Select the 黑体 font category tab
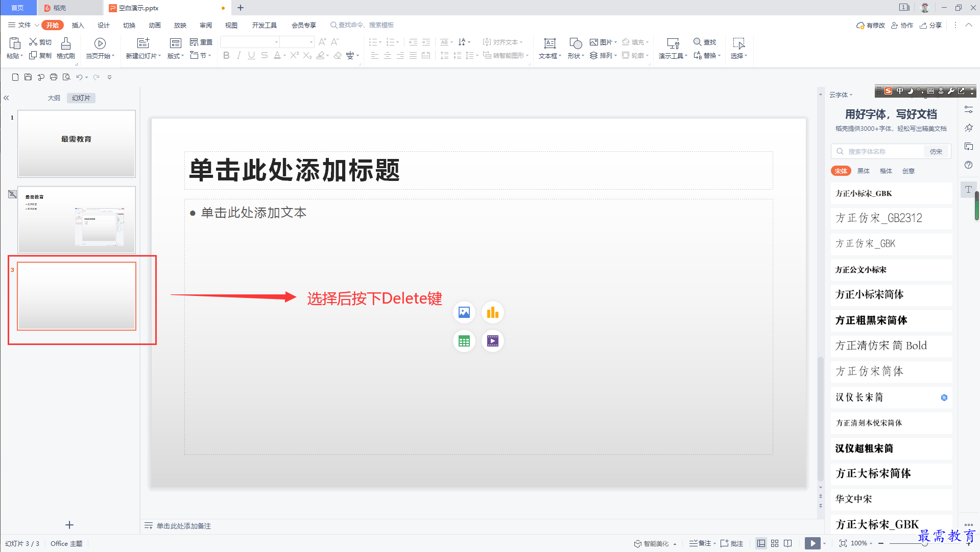 click(x=864, y=171)
